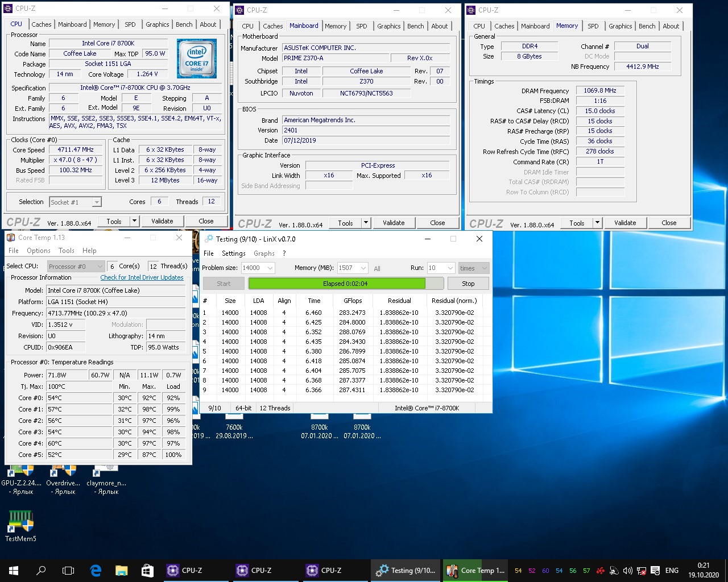This screenshot has height=582, width=728.
Task: Click the 12 Threads status bar entry
Action: tap(275, 408)
